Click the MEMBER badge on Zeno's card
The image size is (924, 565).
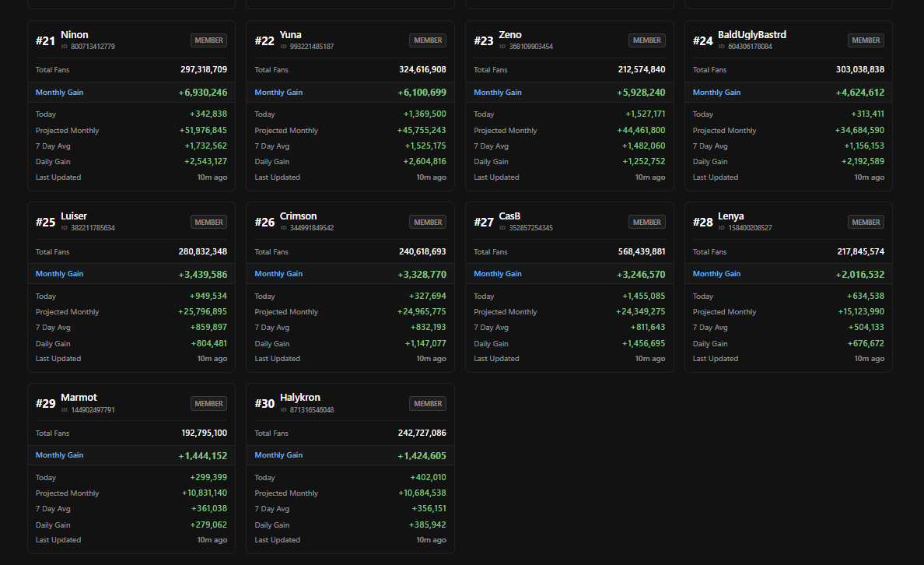(647, 40)
